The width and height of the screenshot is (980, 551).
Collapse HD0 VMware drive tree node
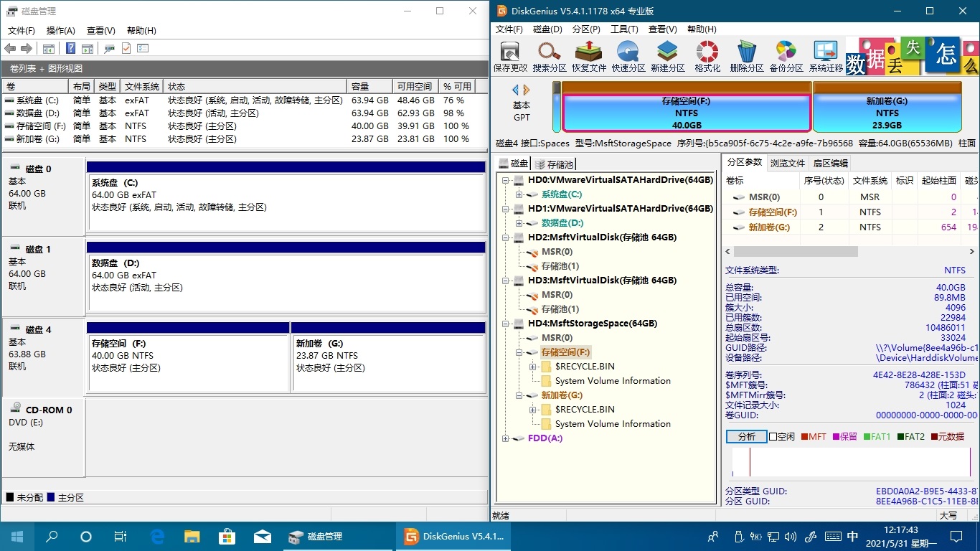click(506, 180)
